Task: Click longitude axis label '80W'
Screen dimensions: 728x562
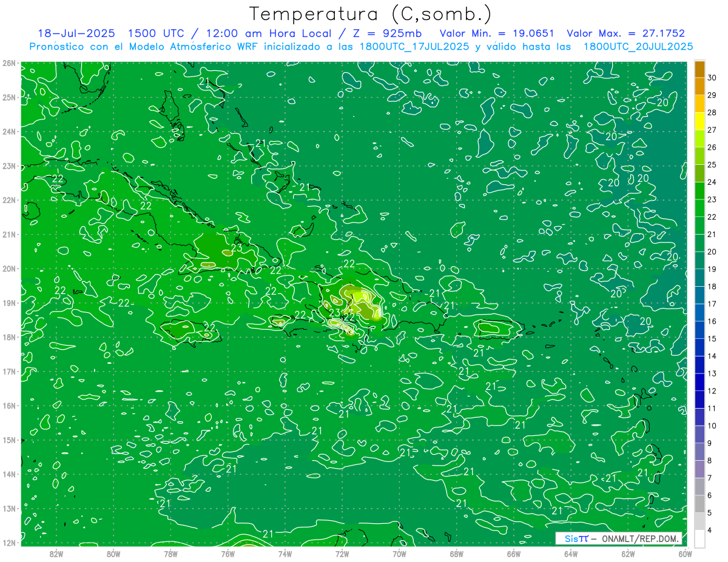Action: [113, 554]
